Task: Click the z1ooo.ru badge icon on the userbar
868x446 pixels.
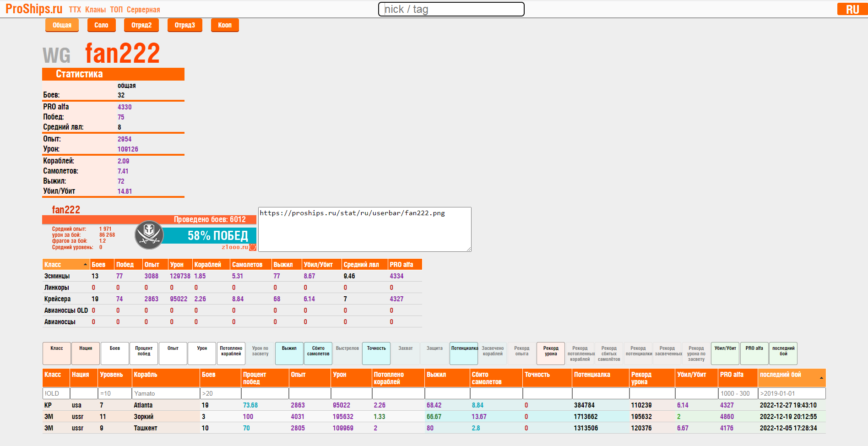Action: point(252,247)
